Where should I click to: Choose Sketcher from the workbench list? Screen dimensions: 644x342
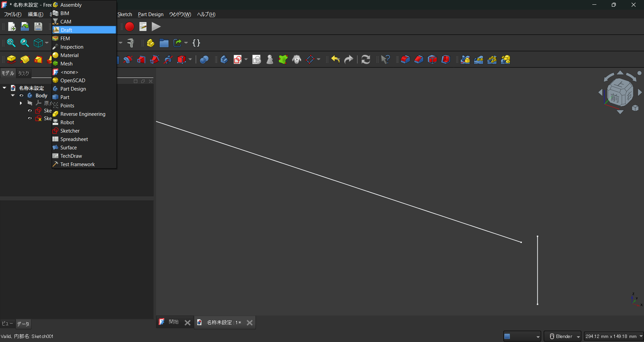84,131
